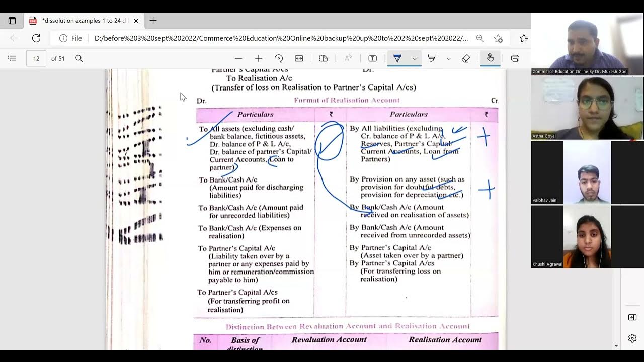The image size is (644, 362).
Task: Fit PDF to width
Action: [x=299, y=58]
